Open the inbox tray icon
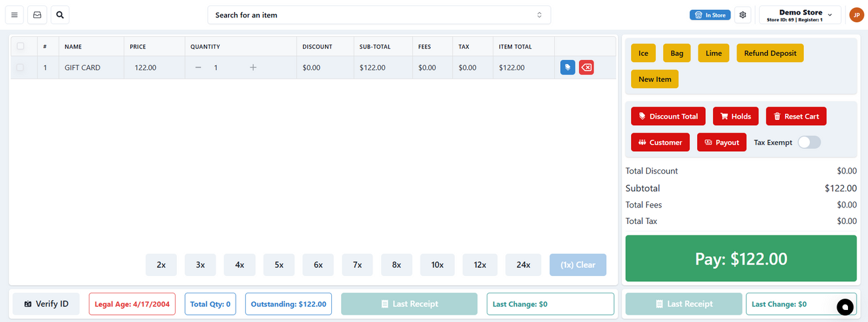Screen dimensions: 868x322 (x=37, y=15)
